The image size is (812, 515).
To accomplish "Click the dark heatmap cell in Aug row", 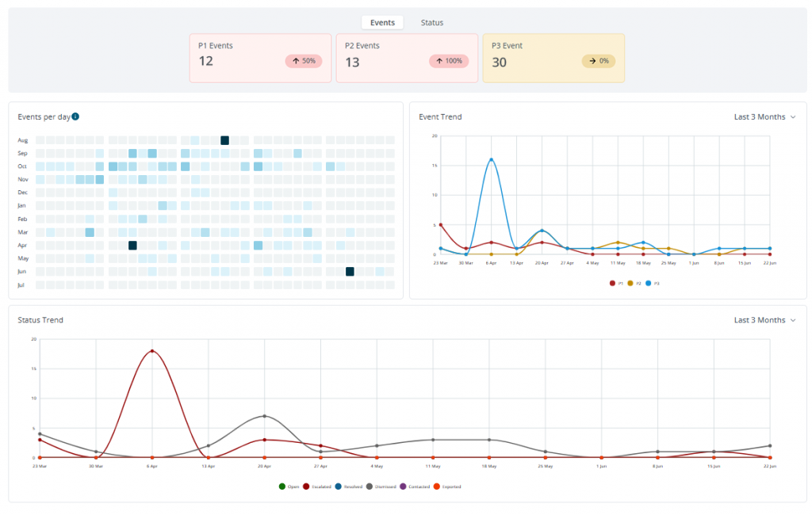I will [224, 140].
